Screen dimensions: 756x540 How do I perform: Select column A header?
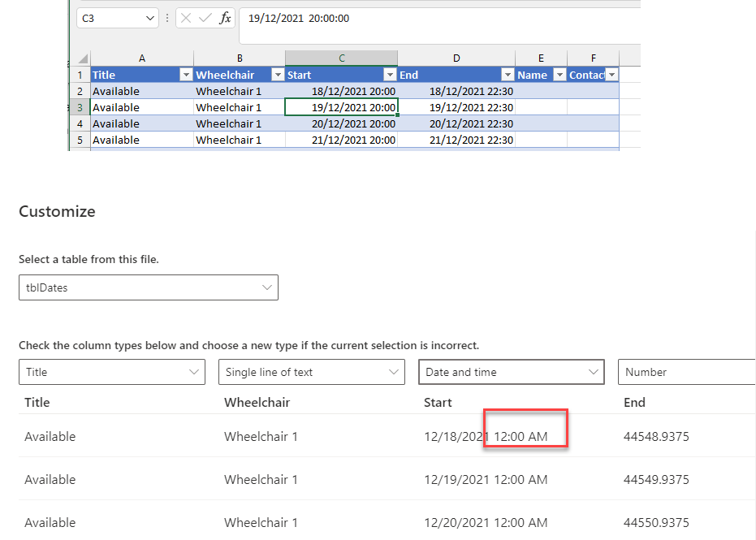[142, 58]
